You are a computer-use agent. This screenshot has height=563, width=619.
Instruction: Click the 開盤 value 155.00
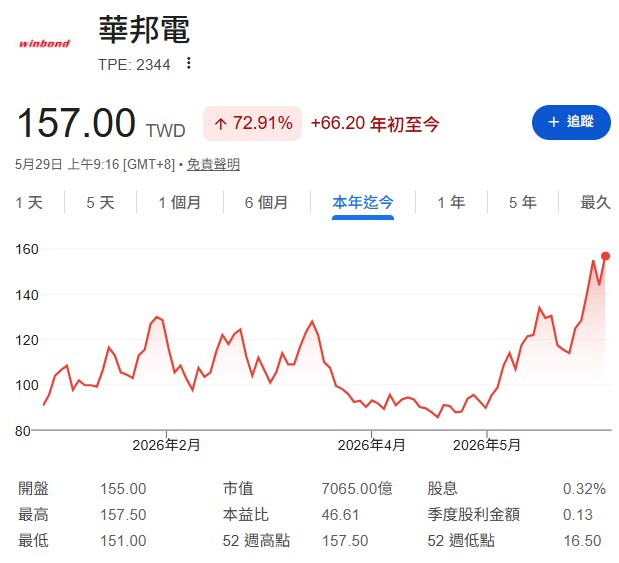pos(123,489)
